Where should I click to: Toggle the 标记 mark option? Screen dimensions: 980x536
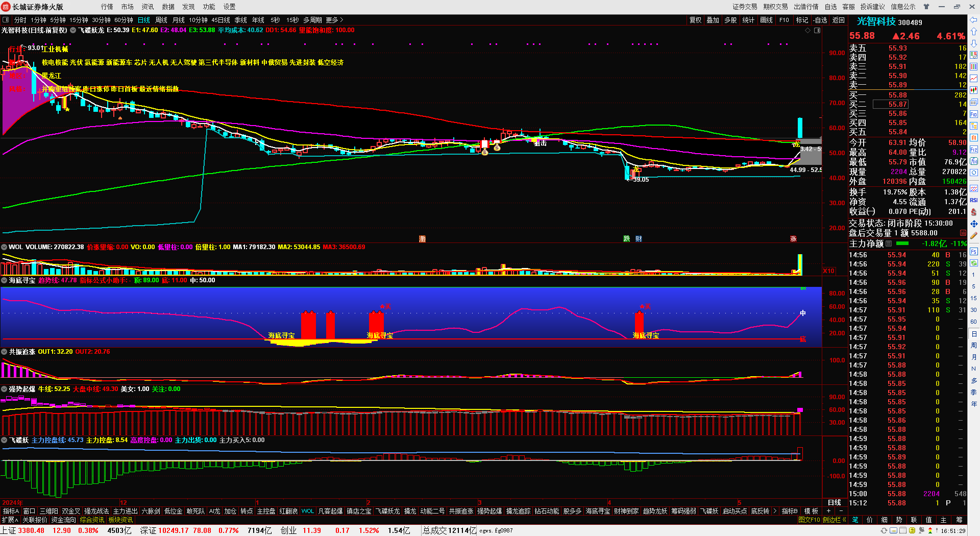click(x=802, y=20)
